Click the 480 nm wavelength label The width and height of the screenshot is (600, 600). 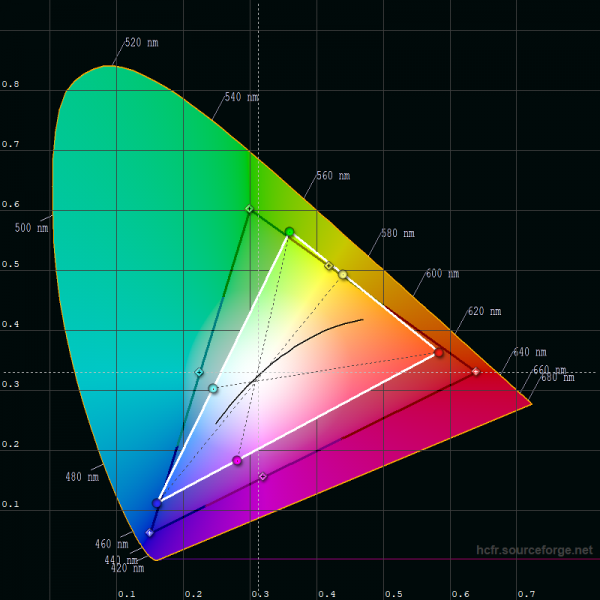pyautogui.click(x=82, y=477)
